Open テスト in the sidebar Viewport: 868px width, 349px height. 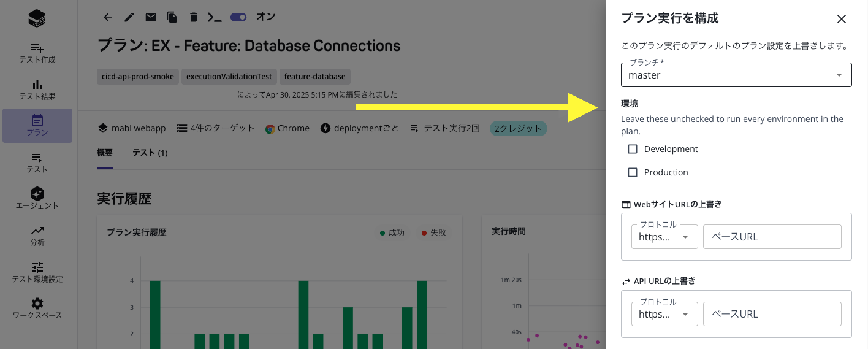(37, 163)
